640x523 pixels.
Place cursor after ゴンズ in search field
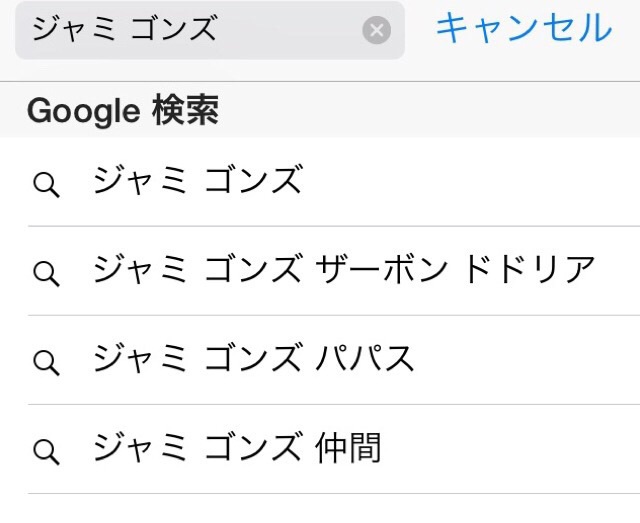[218, 28]
